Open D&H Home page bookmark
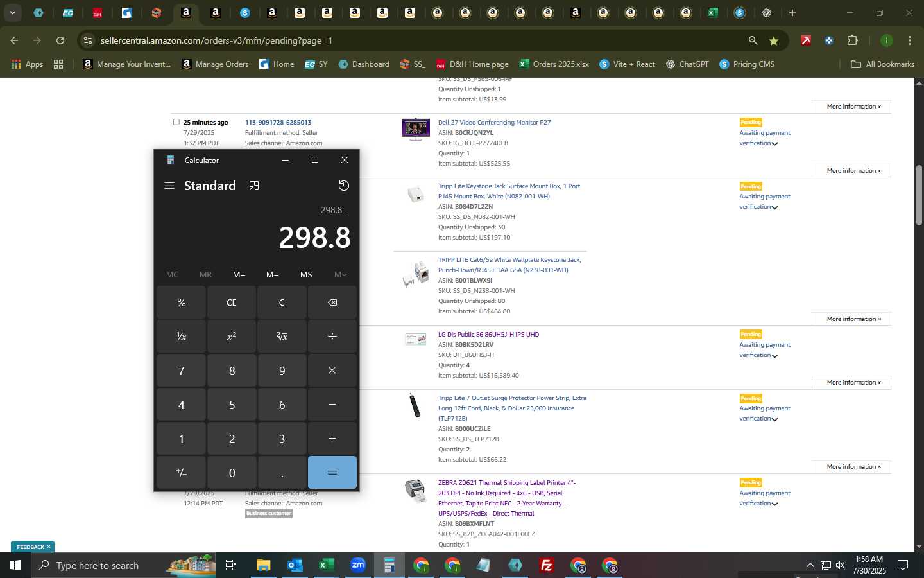Screen dimensions: 924x578 coord(472,64)
